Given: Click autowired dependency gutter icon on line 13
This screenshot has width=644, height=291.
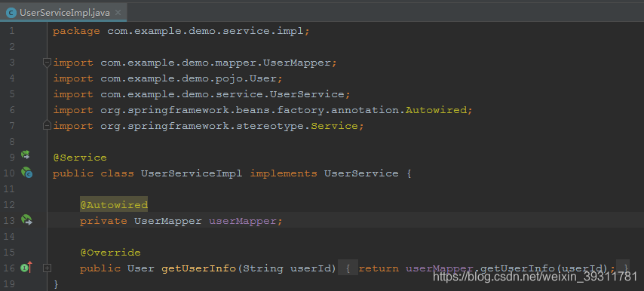Looking at the screenshot, I should pos(26,220).
